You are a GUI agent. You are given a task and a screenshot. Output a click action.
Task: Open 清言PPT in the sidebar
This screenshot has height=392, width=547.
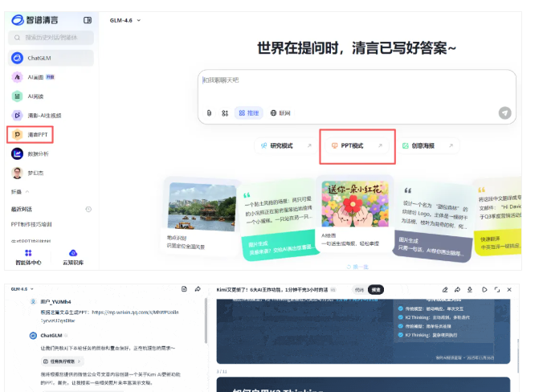pyautogui.click(x=37, y=134)
